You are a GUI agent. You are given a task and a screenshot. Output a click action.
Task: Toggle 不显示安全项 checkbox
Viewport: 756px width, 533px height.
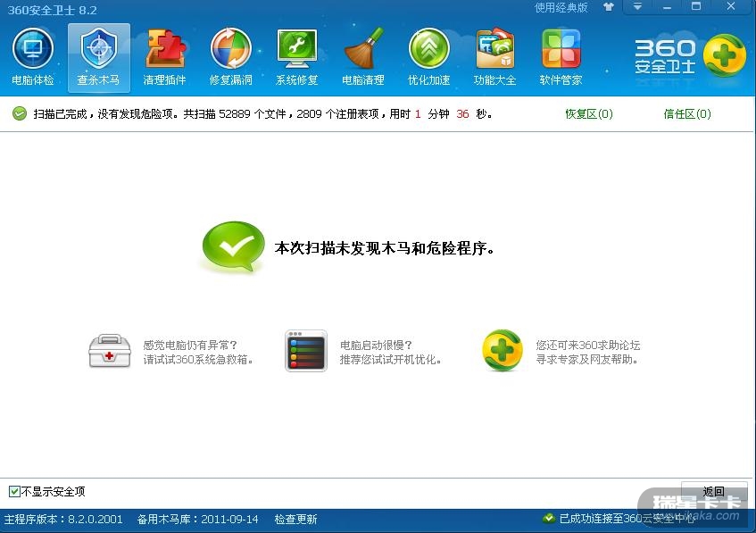coord(14,492)
